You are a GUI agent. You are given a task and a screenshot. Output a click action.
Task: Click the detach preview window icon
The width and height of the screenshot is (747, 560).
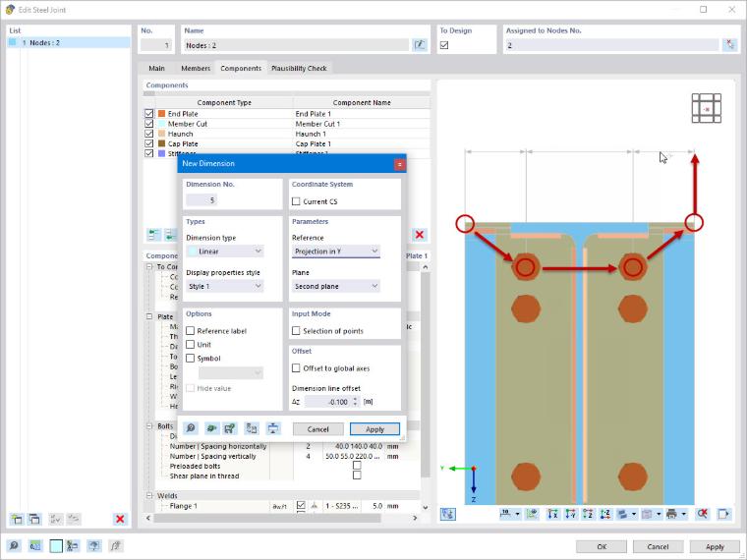[x=723, y=514]
